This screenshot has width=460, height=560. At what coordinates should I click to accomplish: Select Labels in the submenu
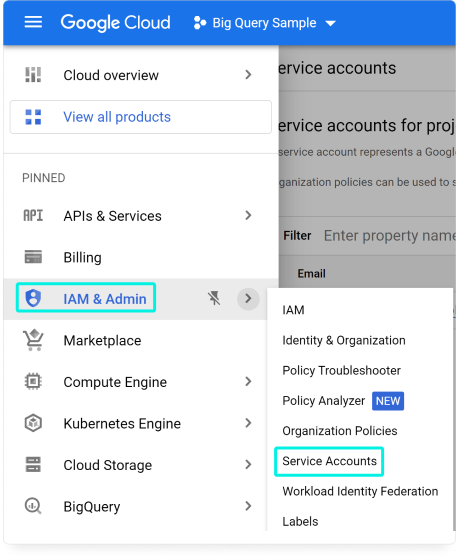pos(300,521)
